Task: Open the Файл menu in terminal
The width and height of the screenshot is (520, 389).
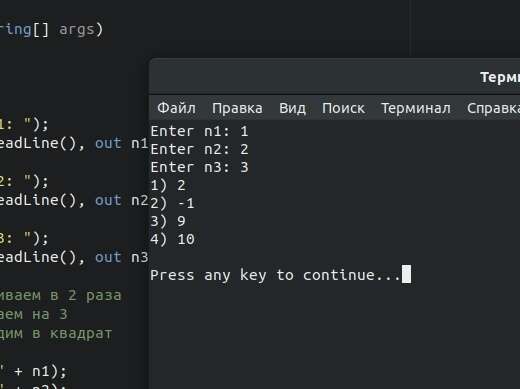Action: 176,108
